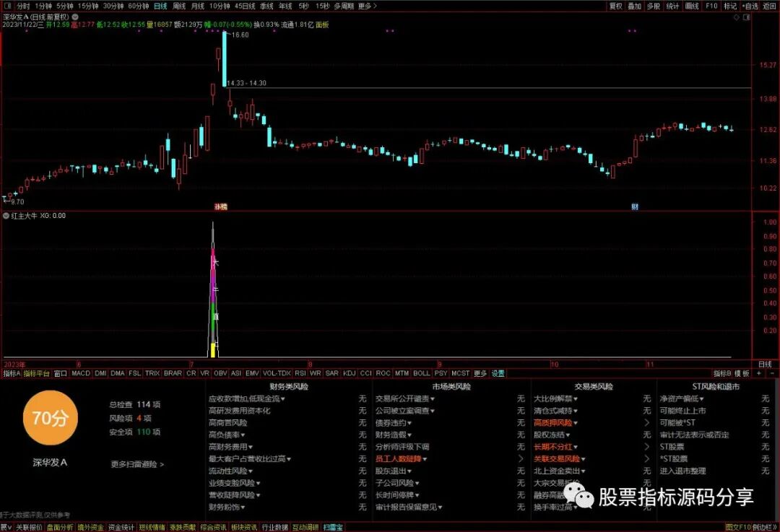Click the 模板 button

pos(742,373)
